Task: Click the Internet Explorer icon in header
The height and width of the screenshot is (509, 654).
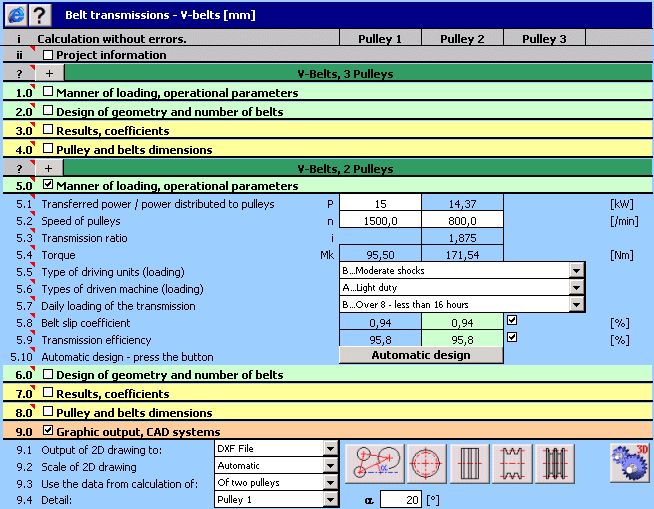Action: (16, 15)
